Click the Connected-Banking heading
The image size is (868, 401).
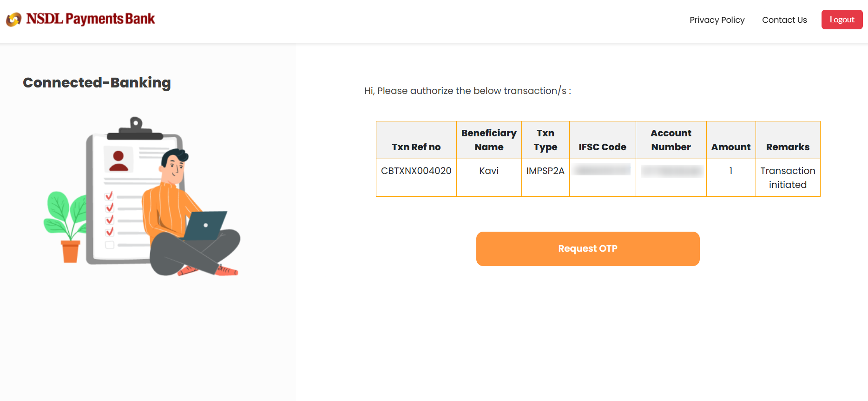click(x=97, y=83)
